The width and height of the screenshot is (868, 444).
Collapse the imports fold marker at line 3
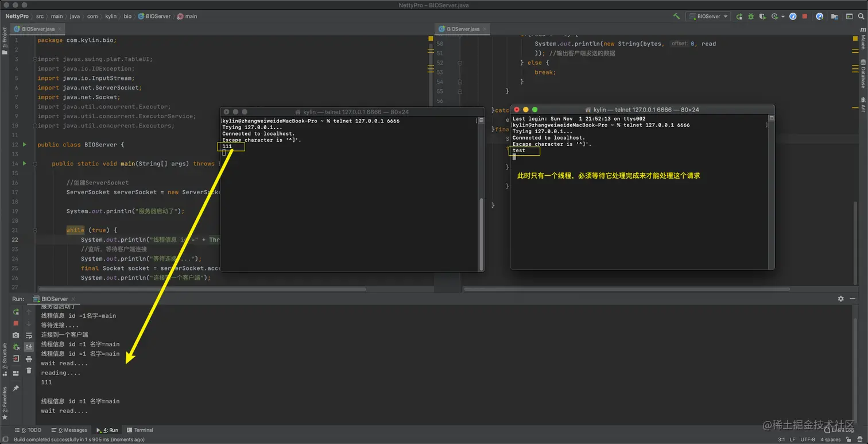[34, 59]
